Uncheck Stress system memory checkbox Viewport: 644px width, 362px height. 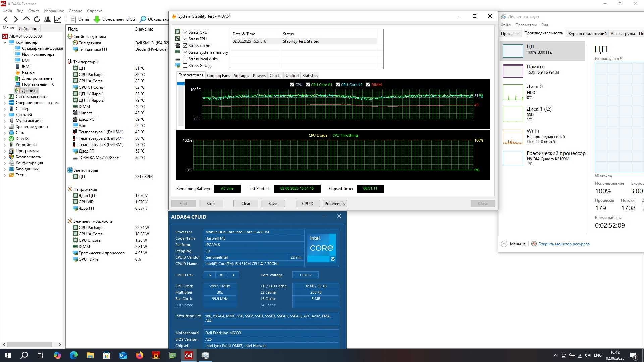tap(185, 52)
